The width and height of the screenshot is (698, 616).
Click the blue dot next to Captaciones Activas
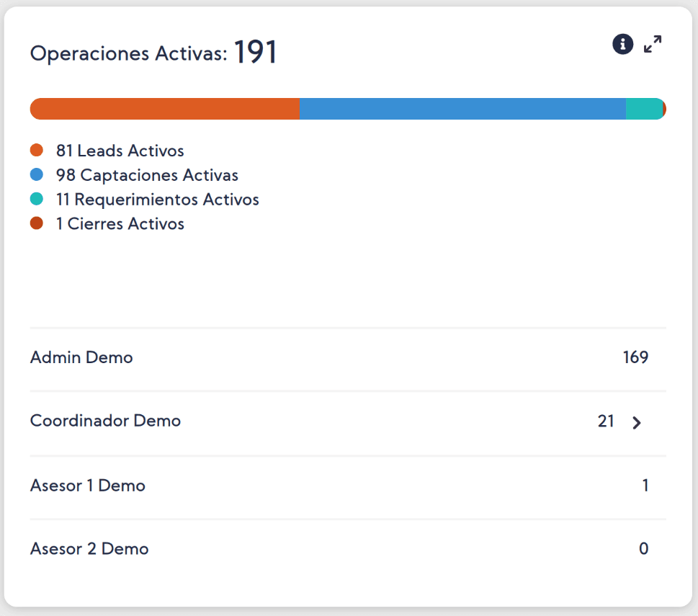pyautogui.click(x=37, y=175)
